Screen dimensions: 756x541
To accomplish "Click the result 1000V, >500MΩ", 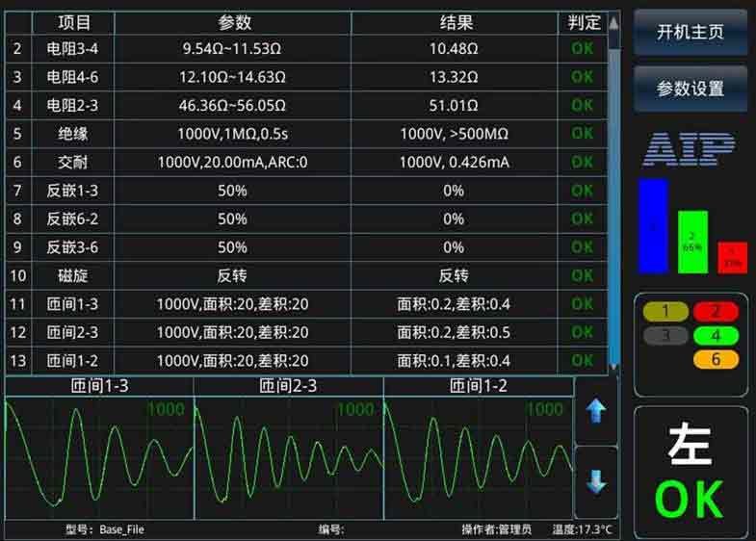I will pos(455,134).
